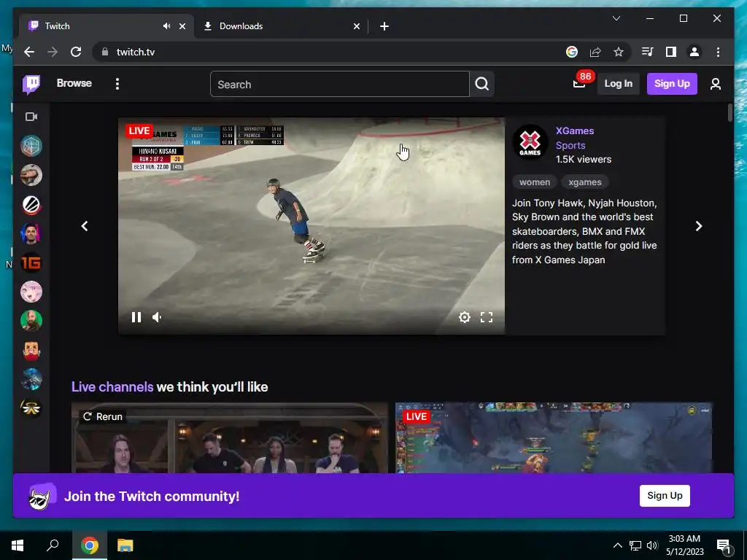
Task: Click the X Games channel logo avatar
Action: pos(530,142)
